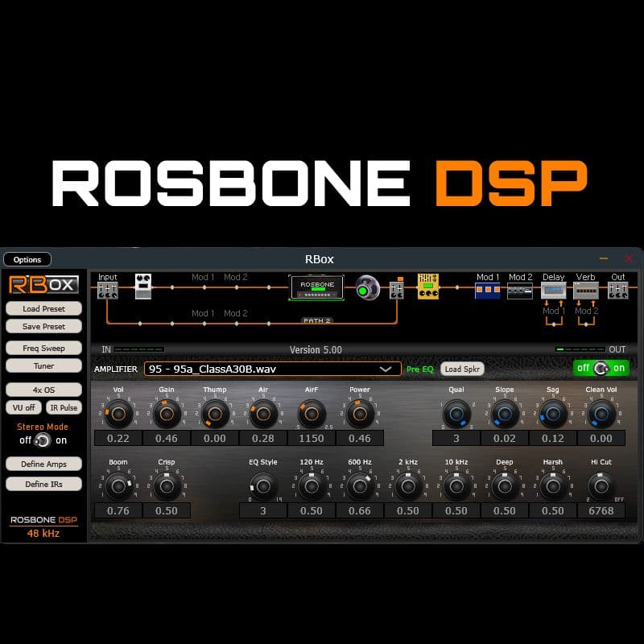Open Define IRs
Viewport: 644px width, 644px height.
tap(43, 485)
